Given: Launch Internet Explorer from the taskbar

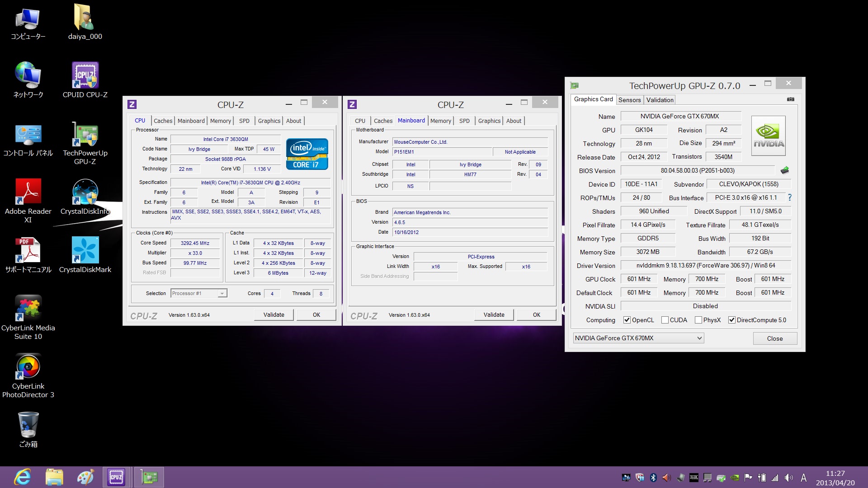Looking at the screenshot, I should point(22,477).
